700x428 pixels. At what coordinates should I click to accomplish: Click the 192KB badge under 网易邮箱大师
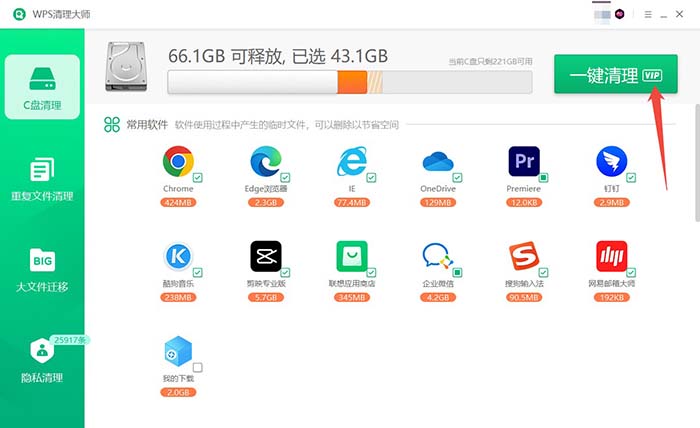coord(612,297)
